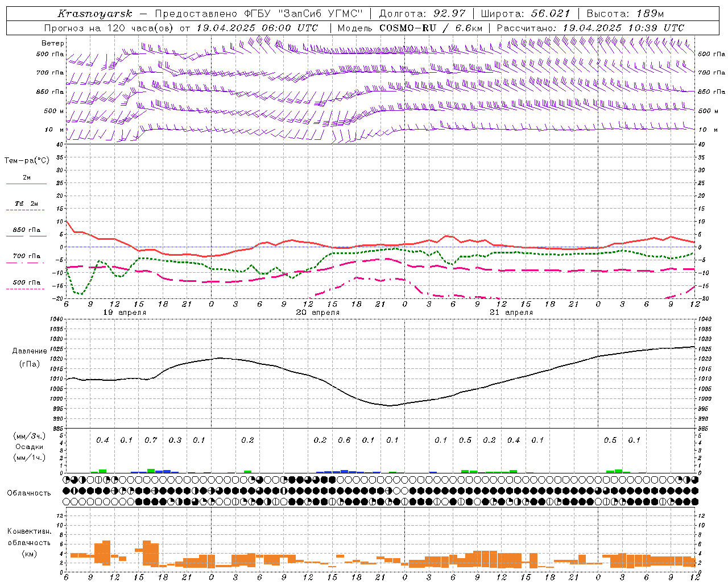The image size is (728, 582).
Task: Select the ФГБУ "ЗапСиб УГМС" provider text
Action: click(303, 14)
